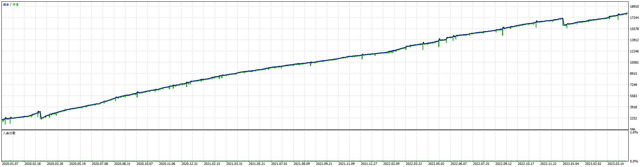Select the 2020.02.18 date label
644x167 pixels.
(33, 164)
